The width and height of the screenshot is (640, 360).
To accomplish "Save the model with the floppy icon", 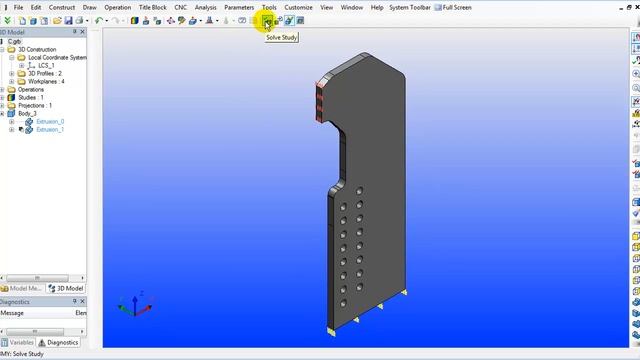I will (x=68, y=20).
